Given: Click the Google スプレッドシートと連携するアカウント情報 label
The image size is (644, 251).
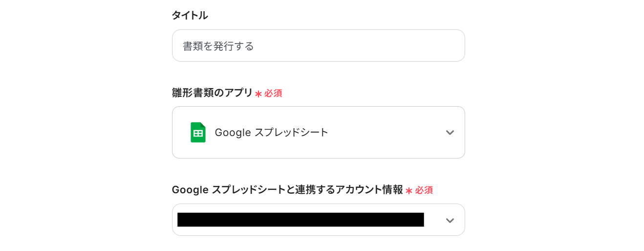Looking at the screenshot, I should tap(287, 190).
